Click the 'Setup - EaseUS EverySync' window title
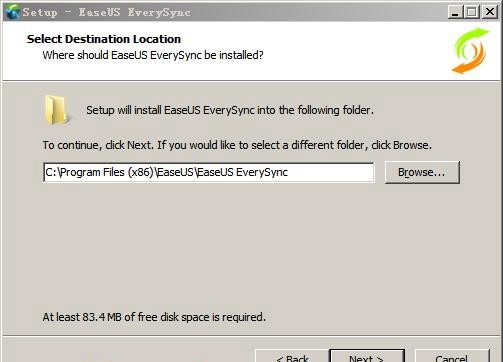Image resolution: width=503 pixels, height=362 pixels. tap(106, 12)
